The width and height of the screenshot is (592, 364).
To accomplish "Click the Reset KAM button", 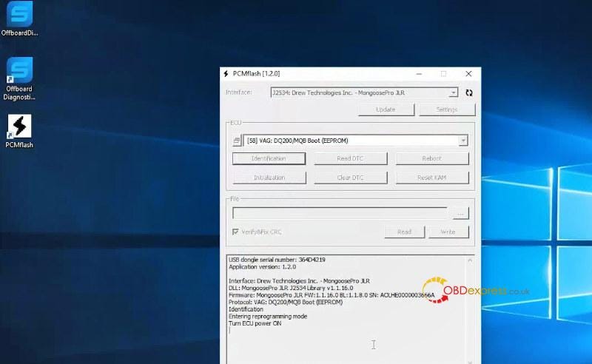I will coord(432,178).
